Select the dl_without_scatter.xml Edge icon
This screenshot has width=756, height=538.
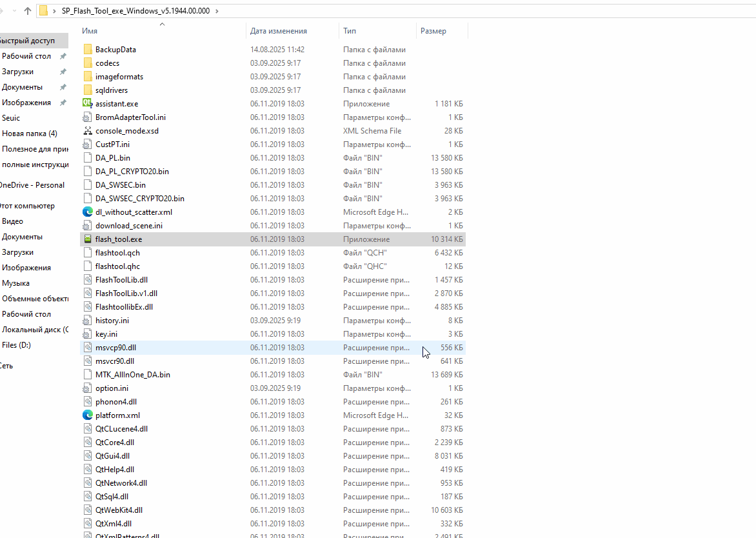coord(88,212)
